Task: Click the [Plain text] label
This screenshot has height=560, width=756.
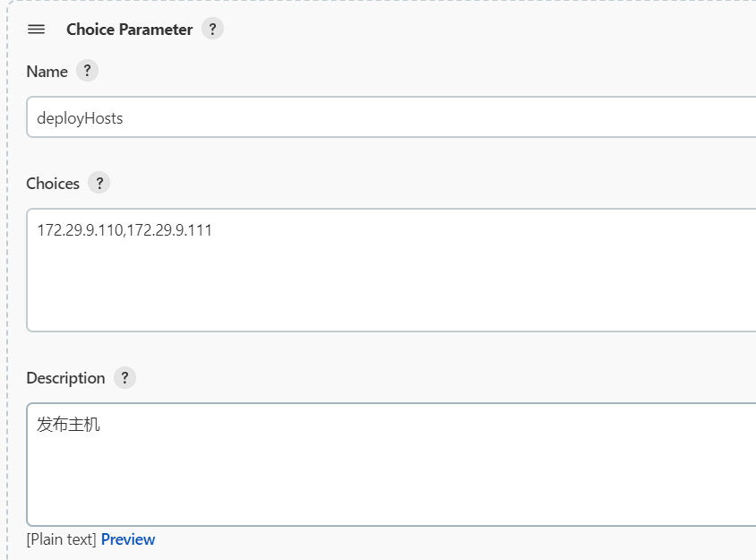Action: 62,539
